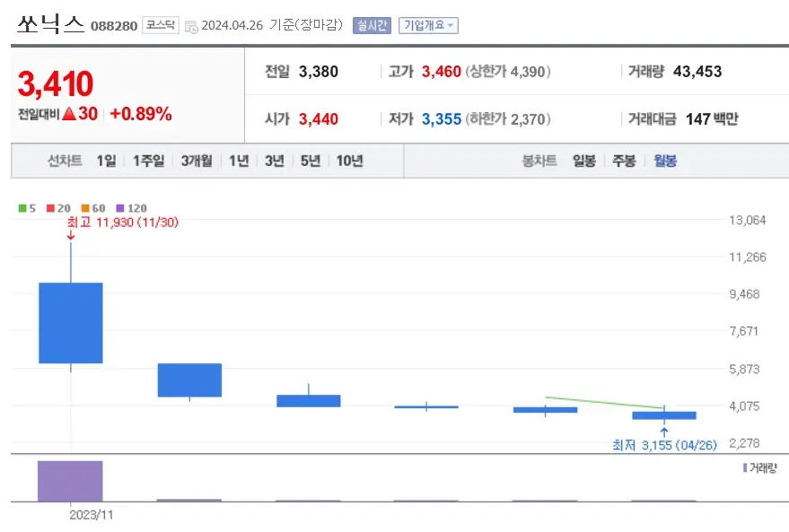This screenshot has width=789, height=532.
Task: Switch candle chart to 주봉 weekly view
Action: coord(621,161)
